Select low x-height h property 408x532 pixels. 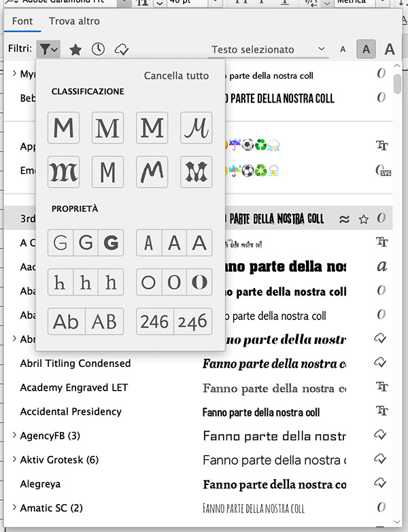pyautogui.click(x=61, y=282)
